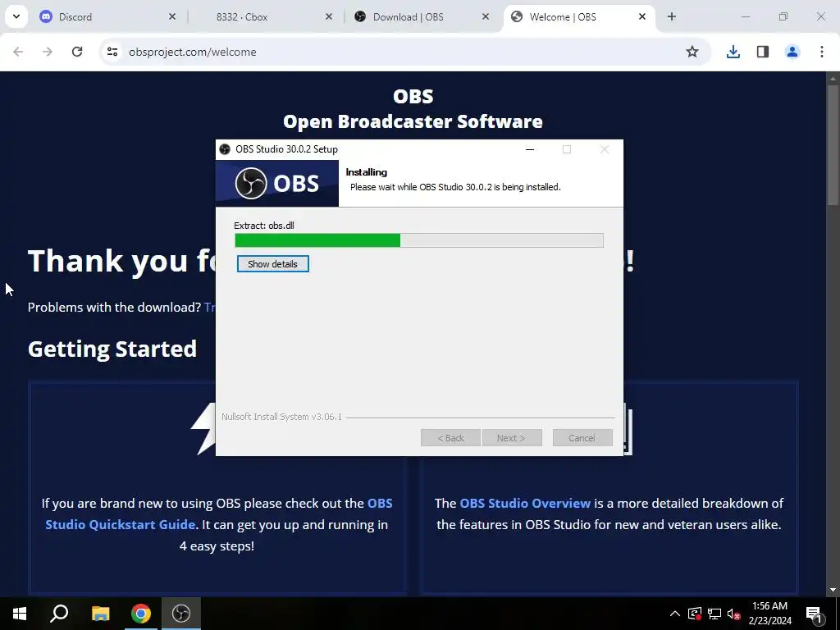Open a new Chrome tab
Screen dimensions: 840x630
(672, 16)
